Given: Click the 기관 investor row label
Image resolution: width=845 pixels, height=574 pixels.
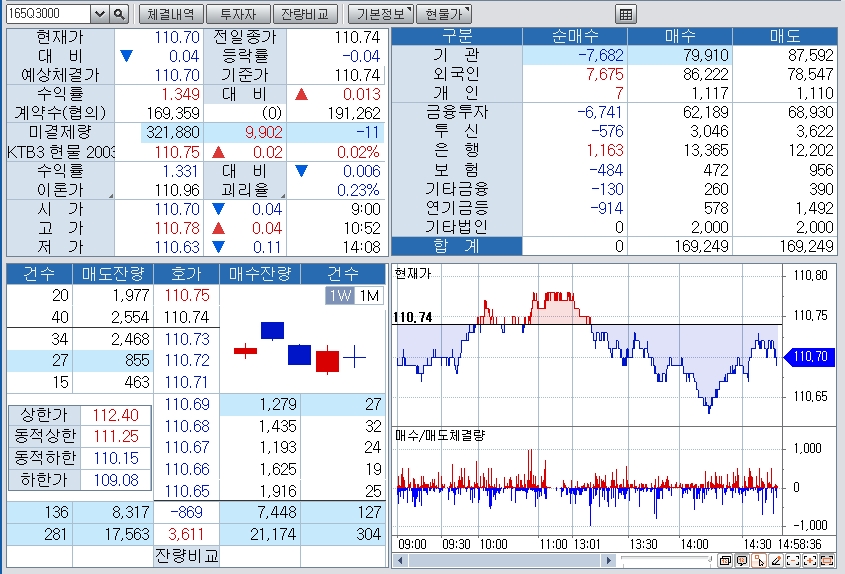Looking at the screenshot, I should point(456,54).
